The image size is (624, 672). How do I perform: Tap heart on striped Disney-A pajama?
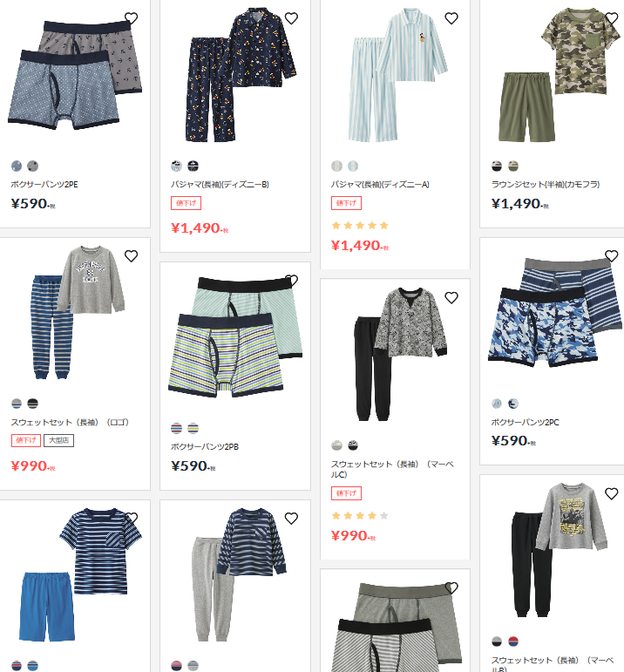coord(451,18)
